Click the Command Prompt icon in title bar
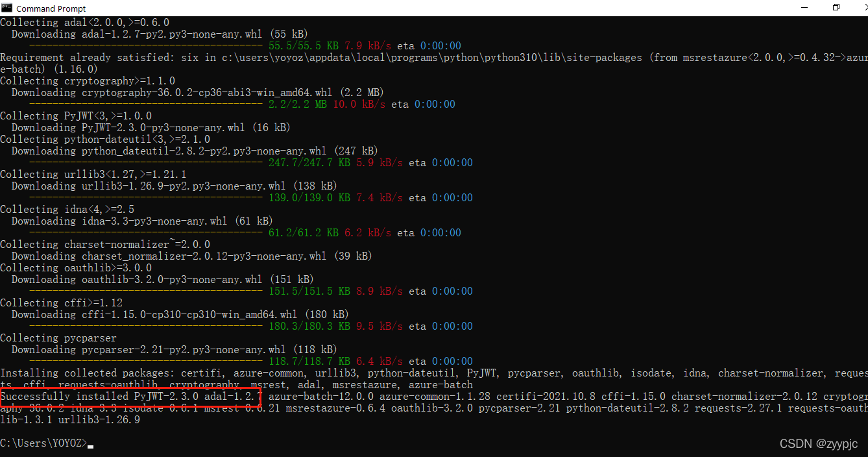 7,8
